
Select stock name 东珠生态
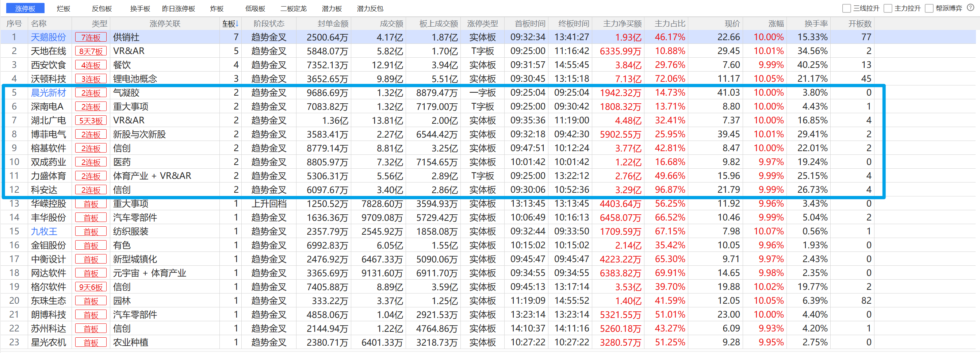(48, 301)
